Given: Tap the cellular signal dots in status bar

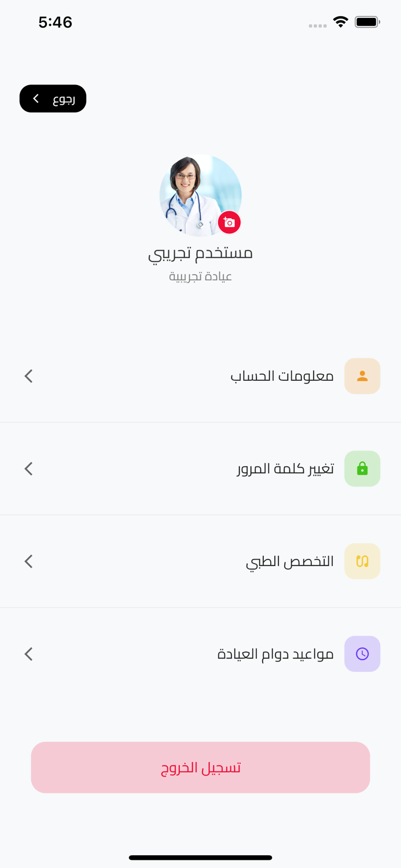Looking at the screenshot, I should (x=318, y=25).
